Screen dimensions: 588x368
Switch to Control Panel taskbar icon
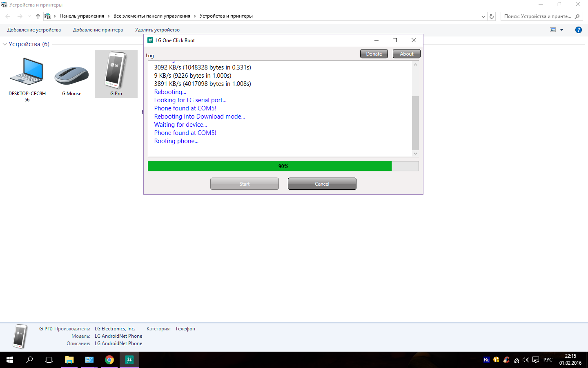(89, 360)
